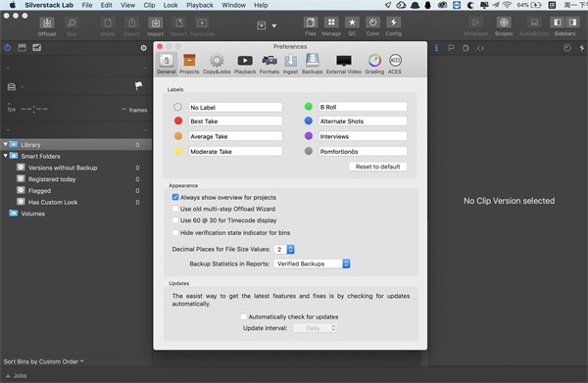Click the gear icon in the library panel header
The image size is (588, 383).
click(x=144, y=48)
